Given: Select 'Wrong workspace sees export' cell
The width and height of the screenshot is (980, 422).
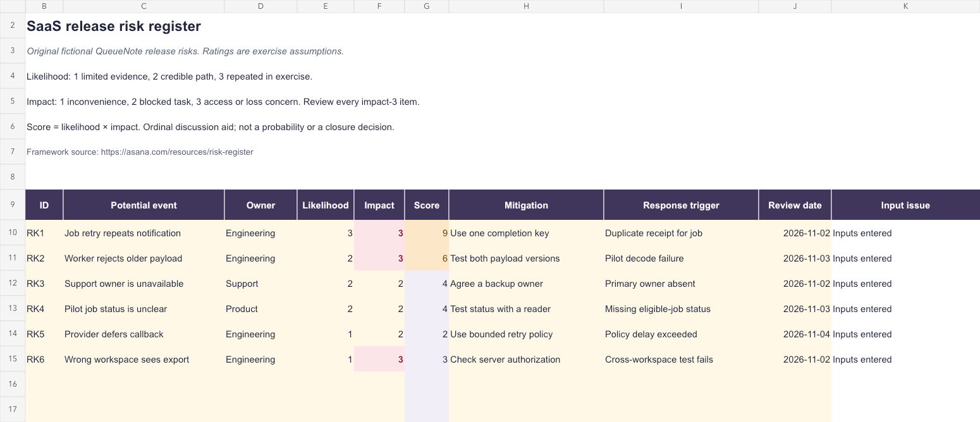Looking at the screenshot, I should pyautogui.click(x=144, y=359).
